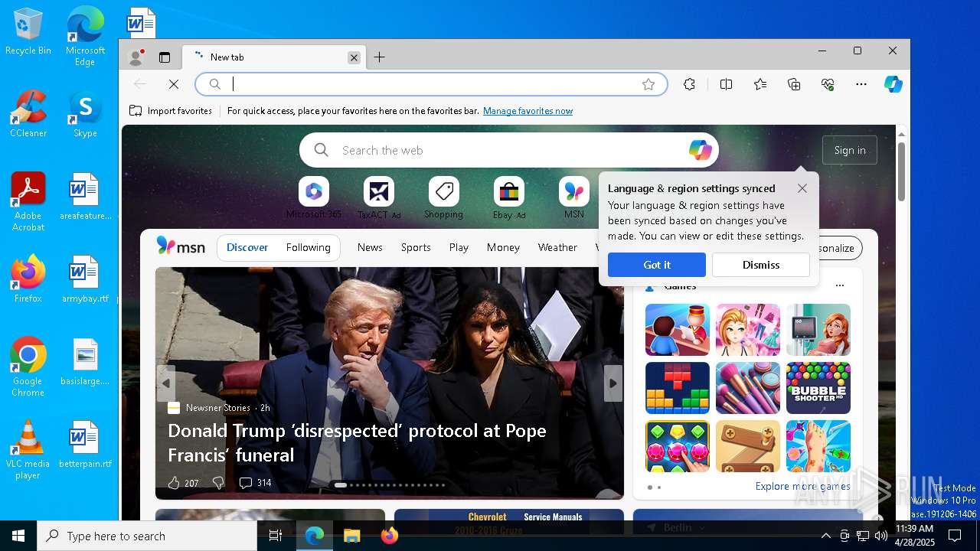Open the volume control tray icon
Screen dimensions: 980x551
click(x=881, y=536)
